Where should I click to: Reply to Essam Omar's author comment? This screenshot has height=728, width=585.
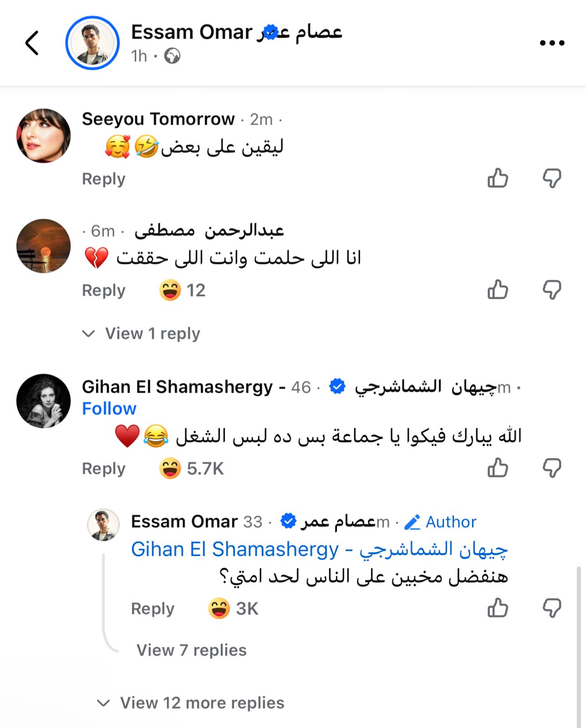pyautogui.click(x=153, y=609)
